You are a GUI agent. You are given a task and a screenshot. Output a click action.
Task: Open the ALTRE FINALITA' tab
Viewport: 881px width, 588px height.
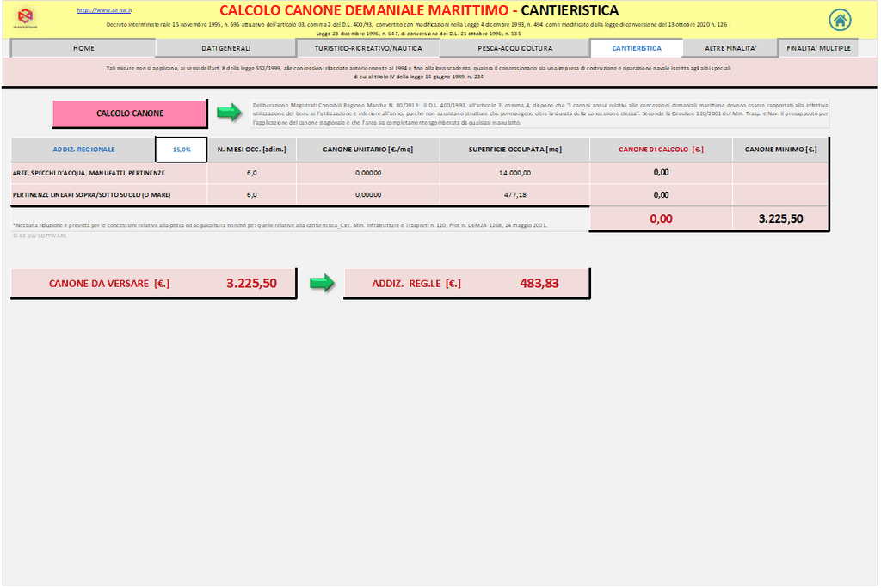coord(730,48)
